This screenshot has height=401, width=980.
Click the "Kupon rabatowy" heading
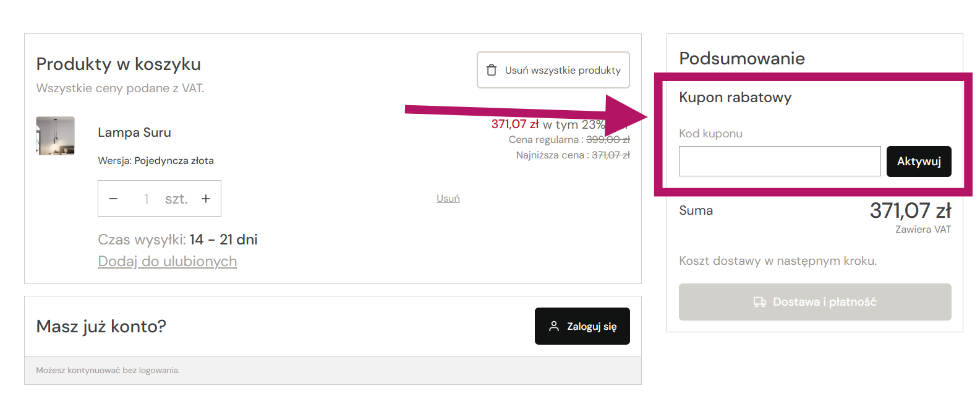[x=735, y=97]
